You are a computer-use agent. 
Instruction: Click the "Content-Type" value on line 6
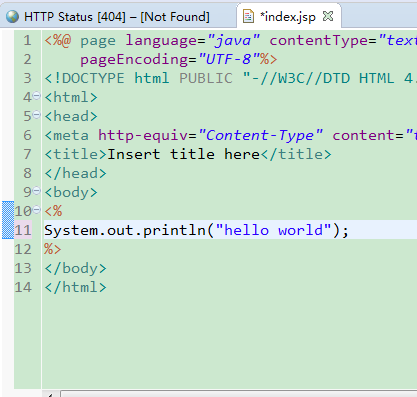[x=260, y=135]
